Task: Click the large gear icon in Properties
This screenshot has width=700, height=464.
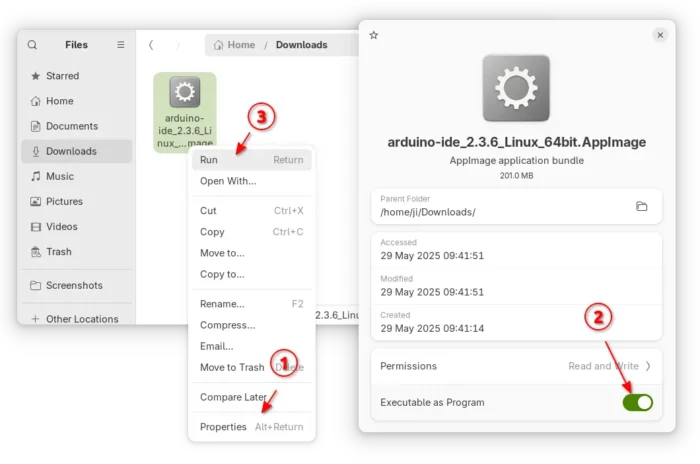Action: click(x=516, y=88)
